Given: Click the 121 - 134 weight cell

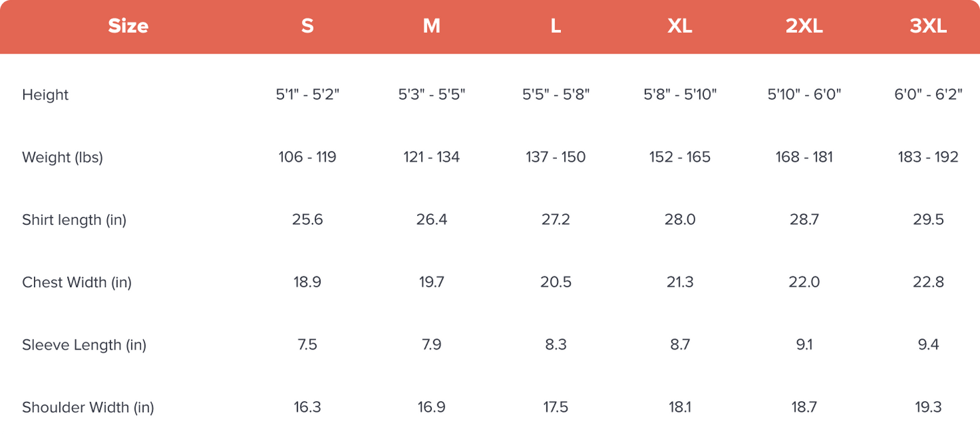Looking at the screenshot, I should coord(431,157).
